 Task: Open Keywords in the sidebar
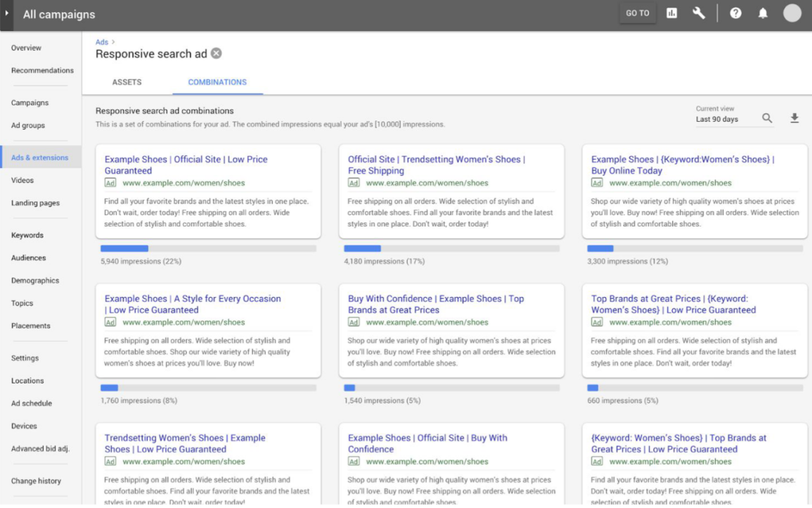pyautogui.click(x=27, y=235)
